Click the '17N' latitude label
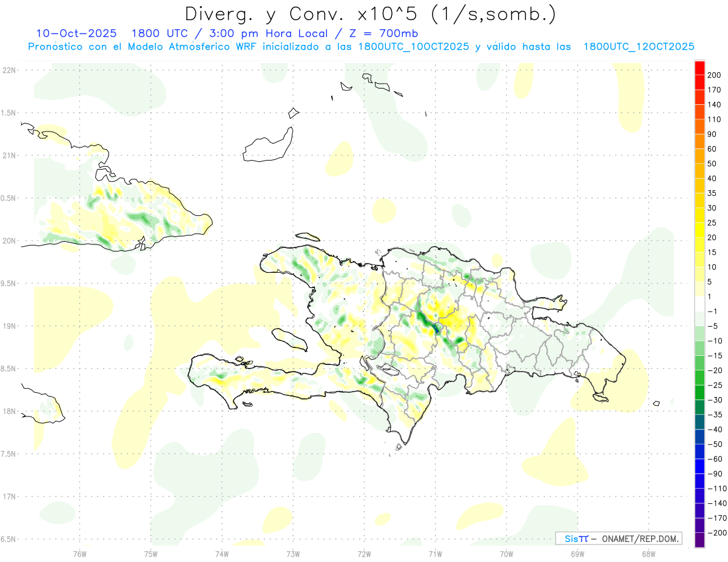The image size is (728, 562). pyautogui.click(x=9, y=497)
